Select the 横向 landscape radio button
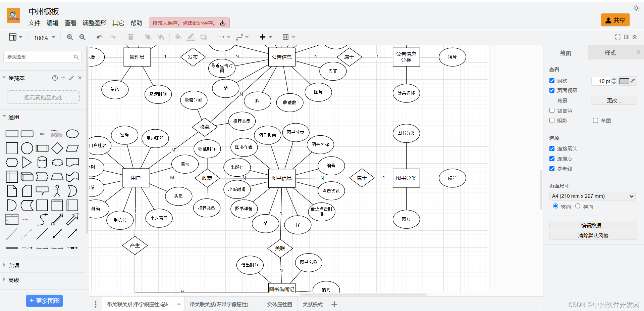The image size is (644, 311). click(x=578, y=206)
